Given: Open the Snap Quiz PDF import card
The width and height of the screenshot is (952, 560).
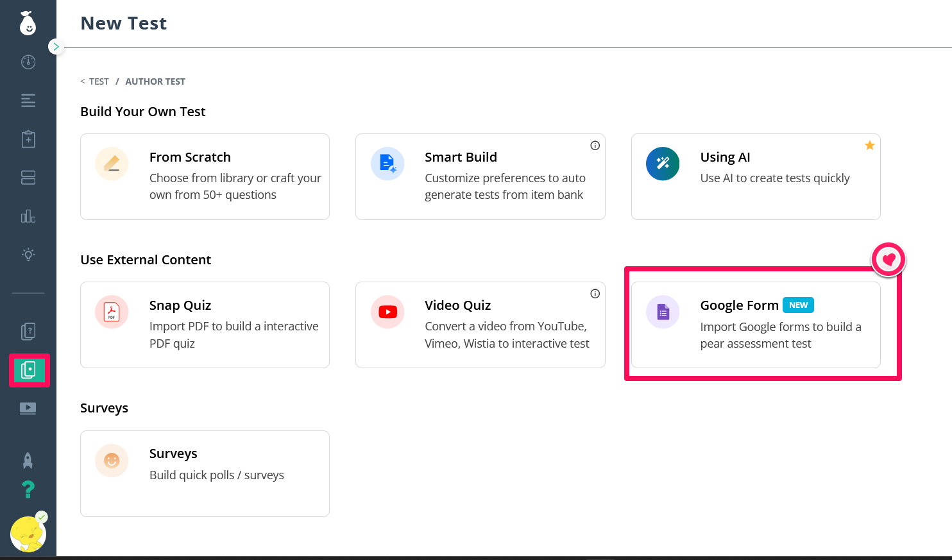Looking at the screenshot, I should [x=205, y=325].
